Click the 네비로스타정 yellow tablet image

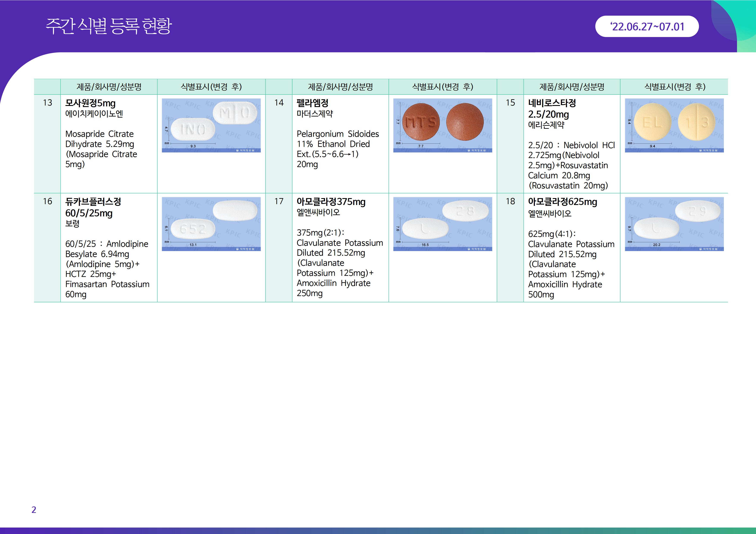click(674, 125)
